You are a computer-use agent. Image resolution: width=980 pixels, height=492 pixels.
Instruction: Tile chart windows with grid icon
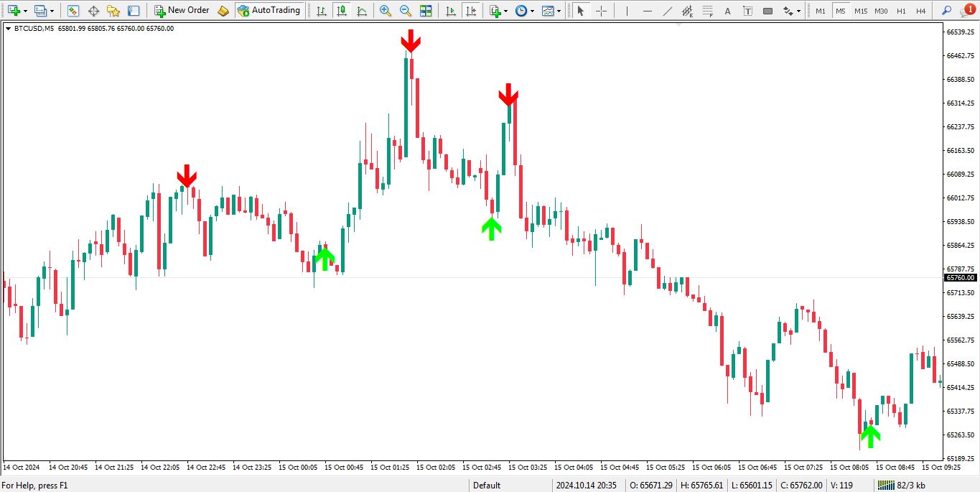coord(426,11)
